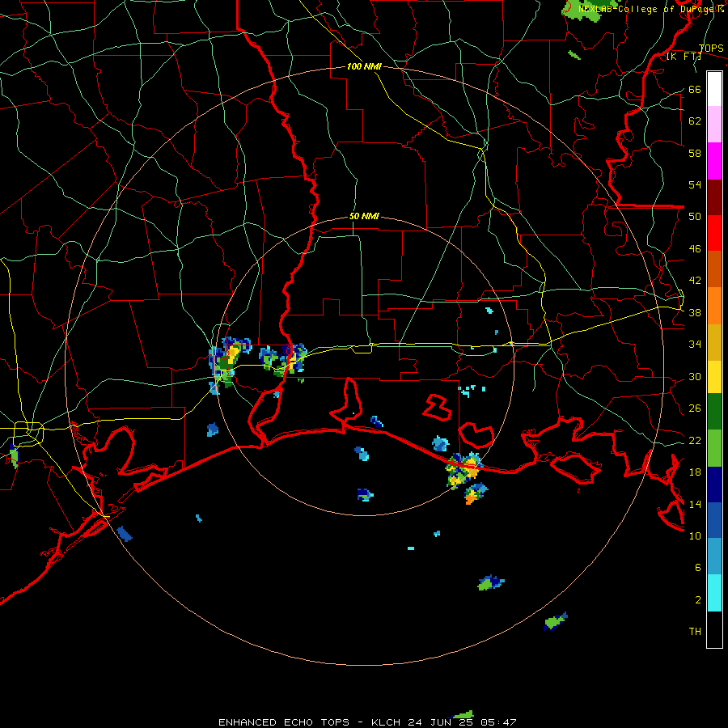Click the '(K FT)' units label
Viewport: 728px width, 728px height.
684,57
